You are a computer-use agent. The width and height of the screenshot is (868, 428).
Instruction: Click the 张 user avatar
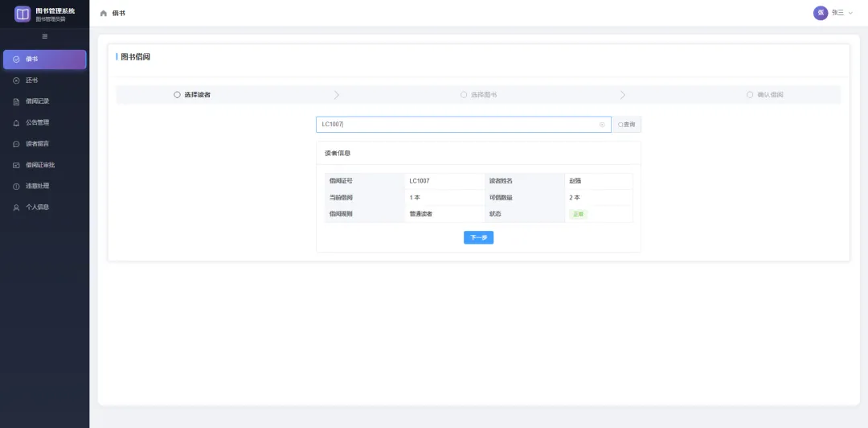click(821, 13)
